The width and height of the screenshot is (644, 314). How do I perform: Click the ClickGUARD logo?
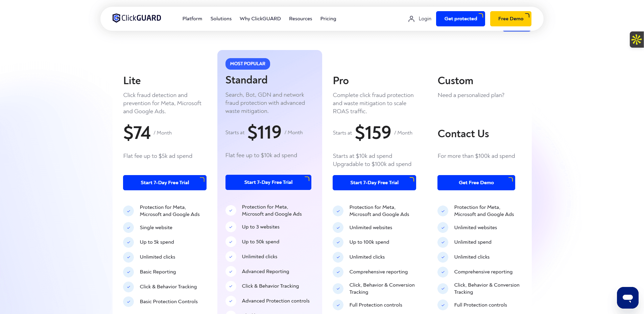coord(137,18)
